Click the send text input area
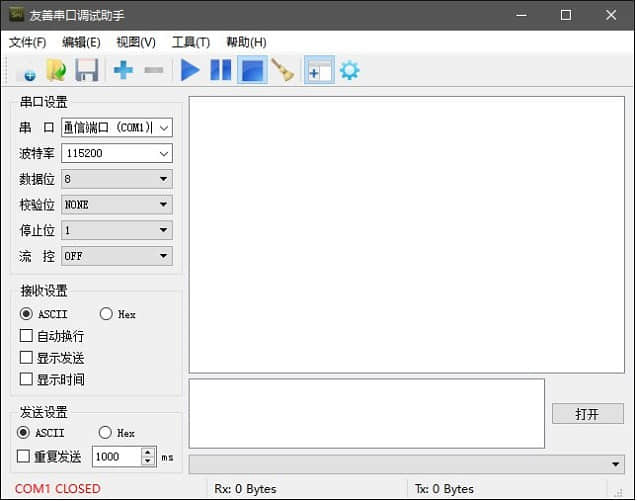 tap(366, 413)
